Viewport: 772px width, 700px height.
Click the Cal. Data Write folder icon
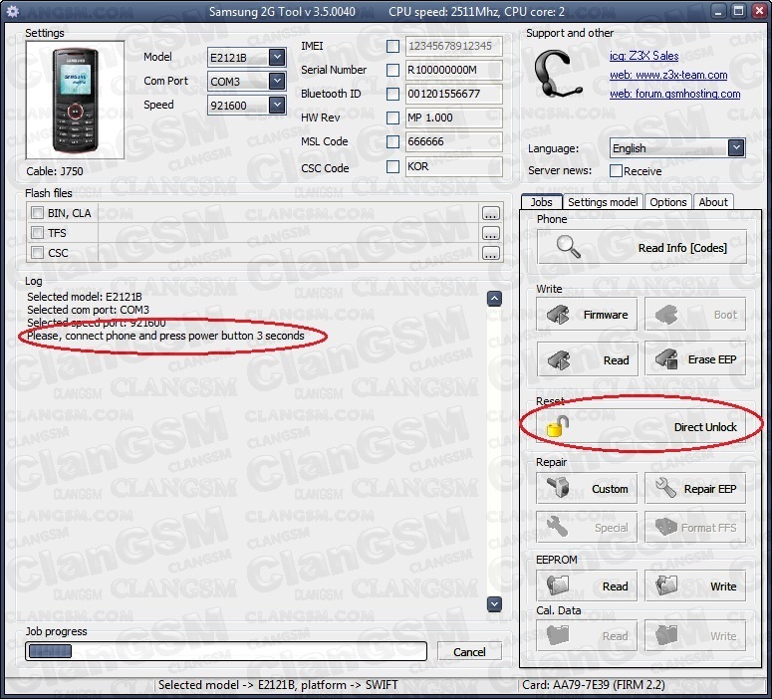666,635
